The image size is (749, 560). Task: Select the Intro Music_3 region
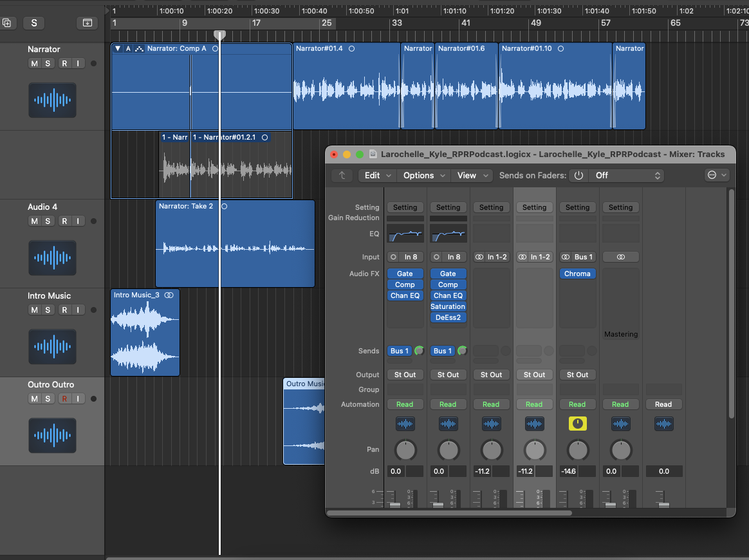click(x=145, y=333)
